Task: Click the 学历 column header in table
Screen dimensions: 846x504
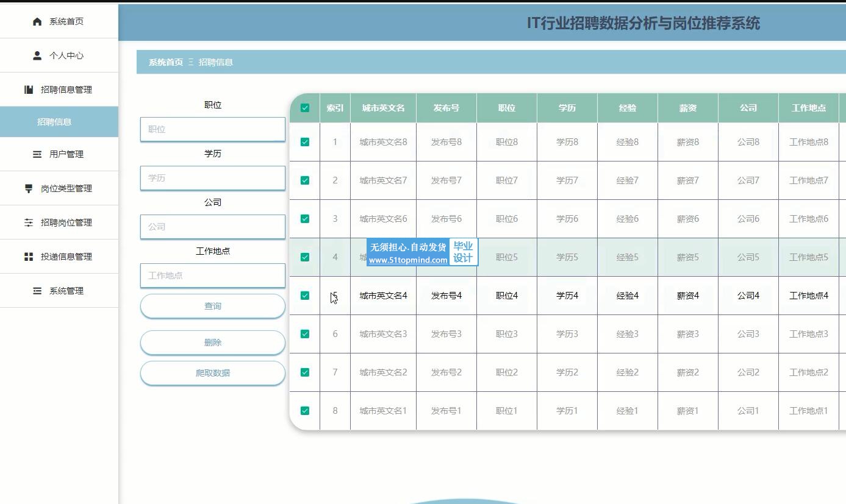Action: pos(567,108)
